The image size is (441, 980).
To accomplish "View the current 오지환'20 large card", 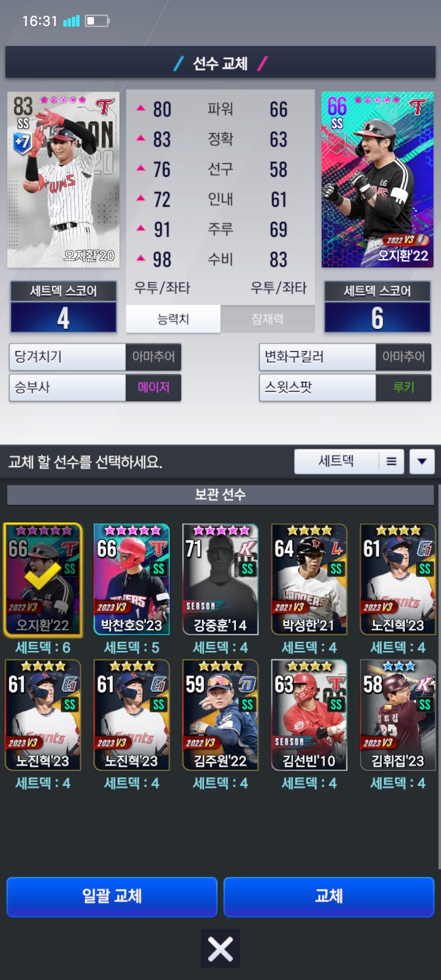I will [63, 180].
